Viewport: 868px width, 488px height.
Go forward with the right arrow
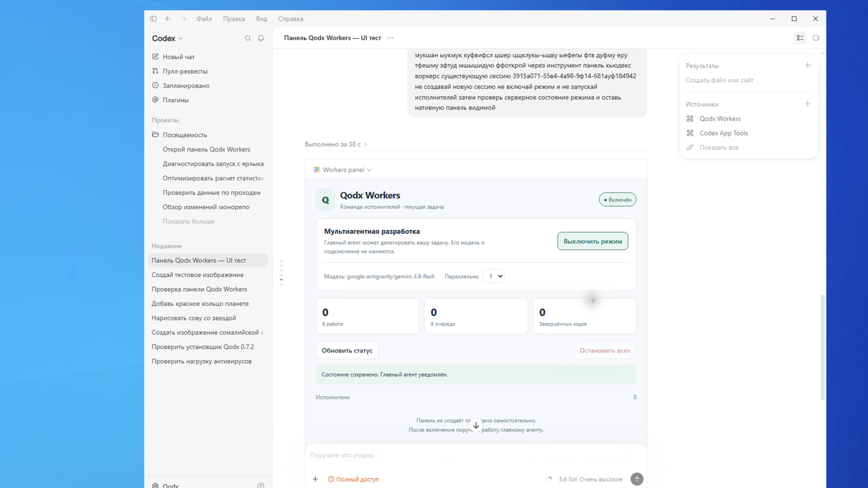point(183,19)
